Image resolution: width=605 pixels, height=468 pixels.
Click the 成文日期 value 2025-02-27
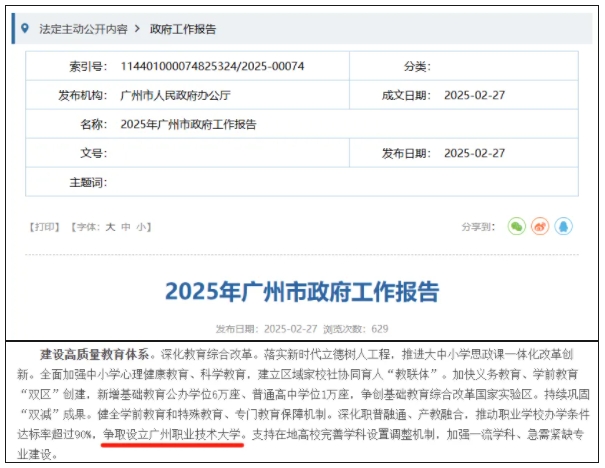point(474,95)
